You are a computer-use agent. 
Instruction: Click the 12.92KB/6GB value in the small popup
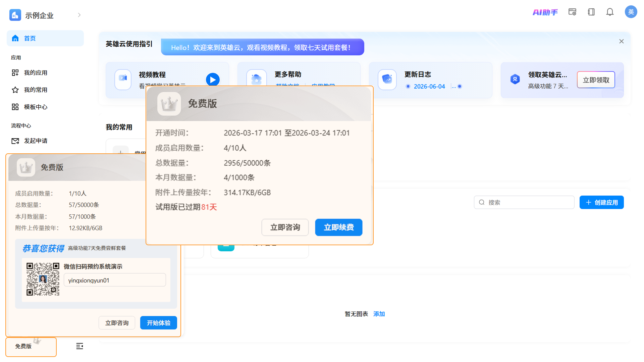86,228
